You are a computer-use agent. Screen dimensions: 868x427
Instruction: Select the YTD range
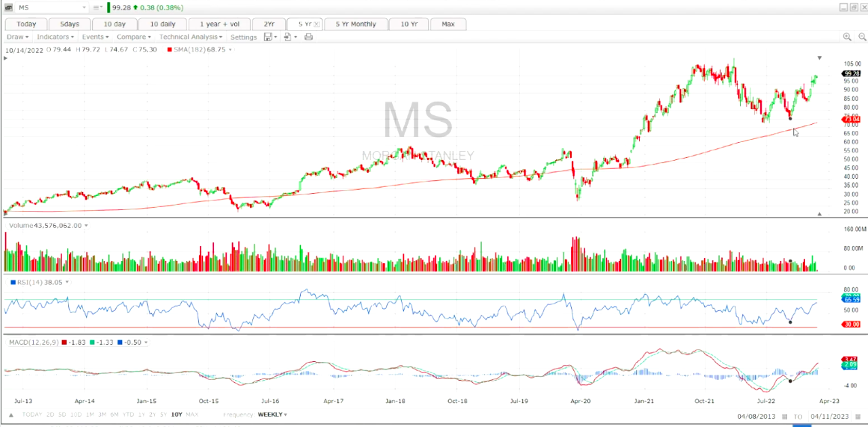(129, 414)
